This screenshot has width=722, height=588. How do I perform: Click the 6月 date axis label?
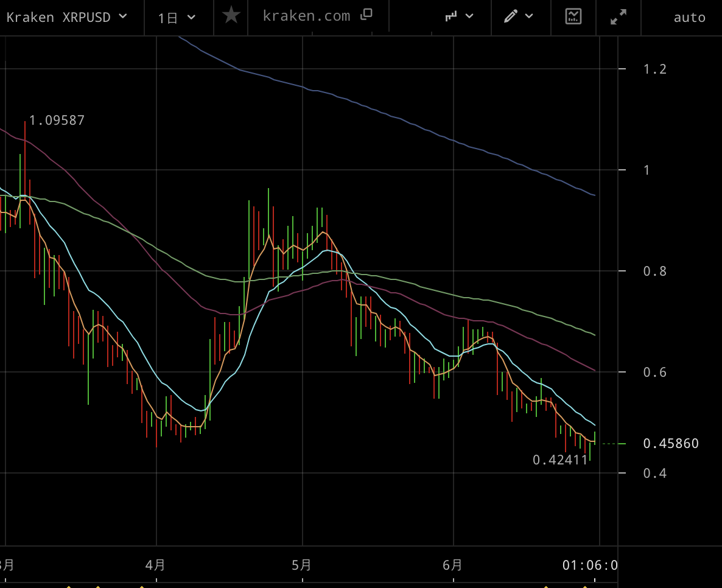point(452,565)
